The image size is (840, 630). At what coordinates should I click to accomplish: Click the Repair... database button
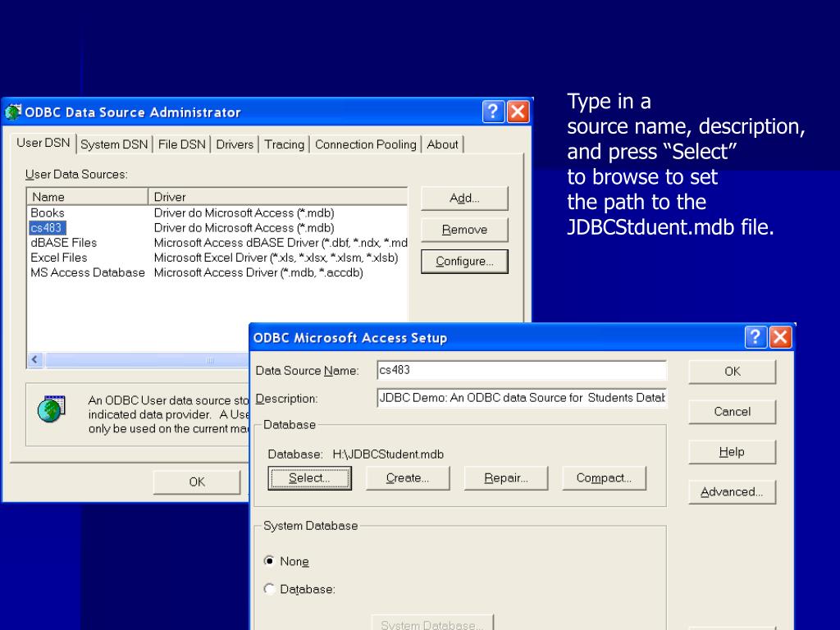pyautogui.click(x=506, y=478)
